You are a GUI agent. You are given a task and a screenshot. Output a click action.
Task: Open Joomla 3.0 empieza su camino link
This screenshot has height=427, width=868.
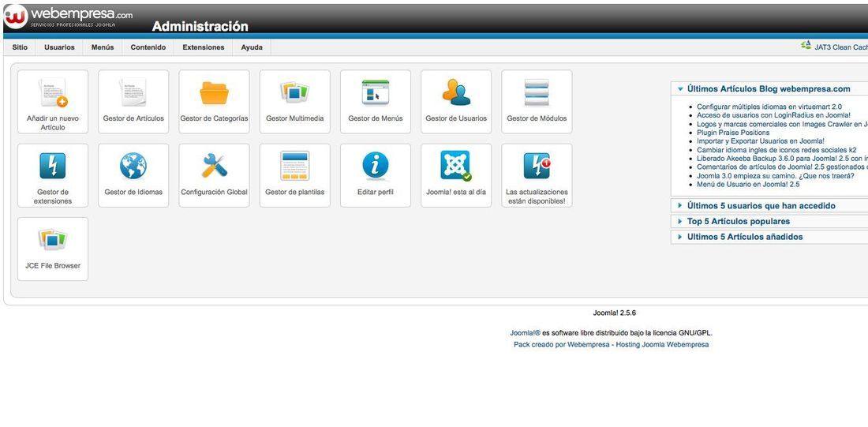[x=775, y=175]
